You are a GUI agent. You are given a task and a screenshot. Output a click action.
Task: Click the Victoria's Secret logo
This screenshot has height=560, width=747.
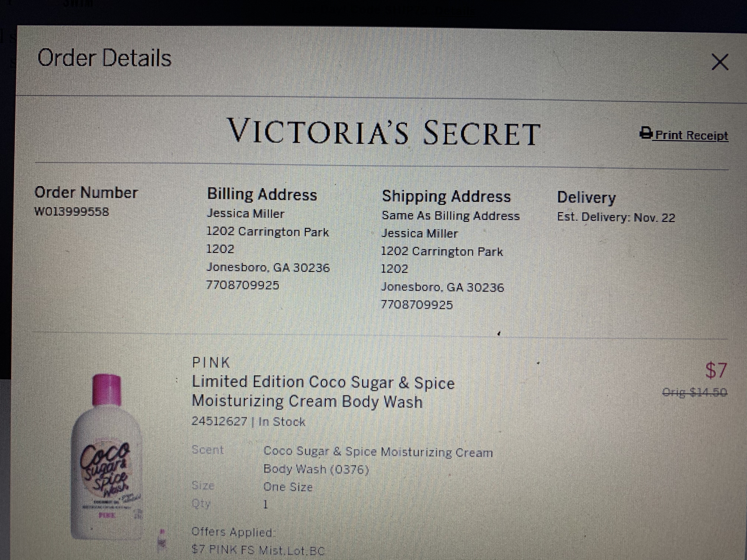pos(383,132)
